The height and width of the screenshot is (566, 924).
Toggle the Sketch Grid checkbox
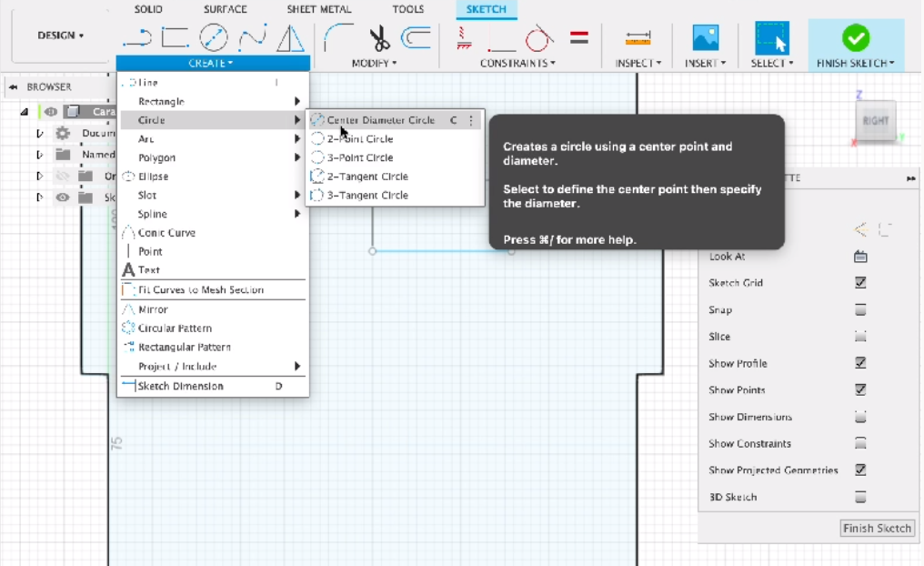860,282
